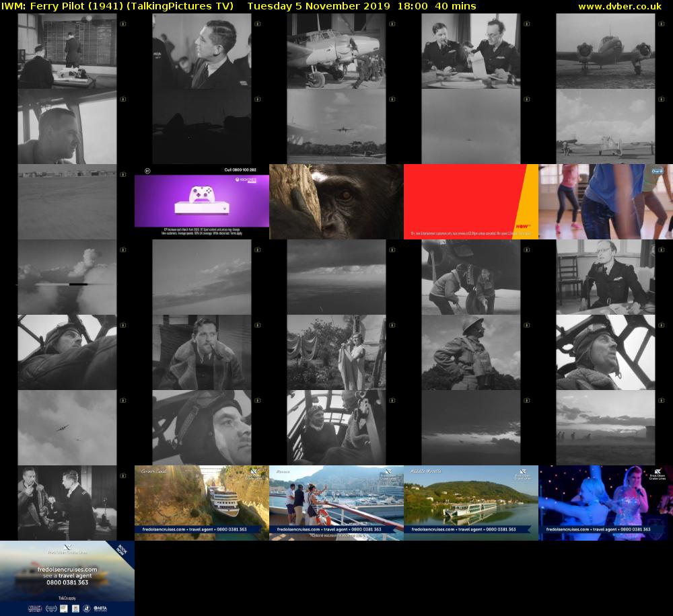
Task: Open pilot in cockpit thumbnail, right column
Action: point(606,352)
